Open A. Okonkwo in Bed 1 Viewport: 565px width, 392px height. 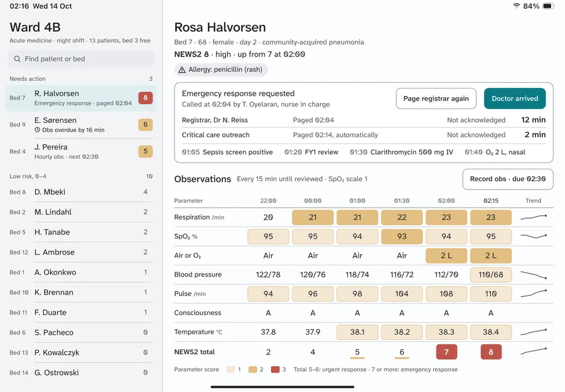[x=81, y=272]
